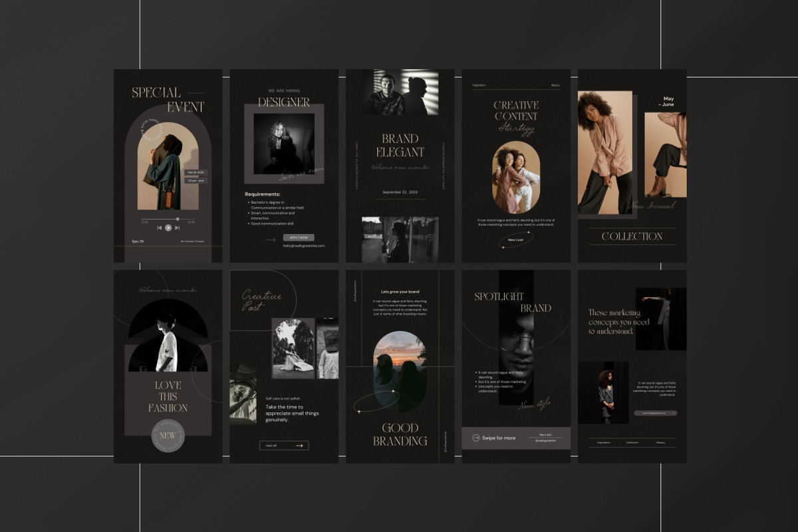Click the 'CREATIVE CONTENT' heading
The image size is (798, 532).
tap(516, 110)
